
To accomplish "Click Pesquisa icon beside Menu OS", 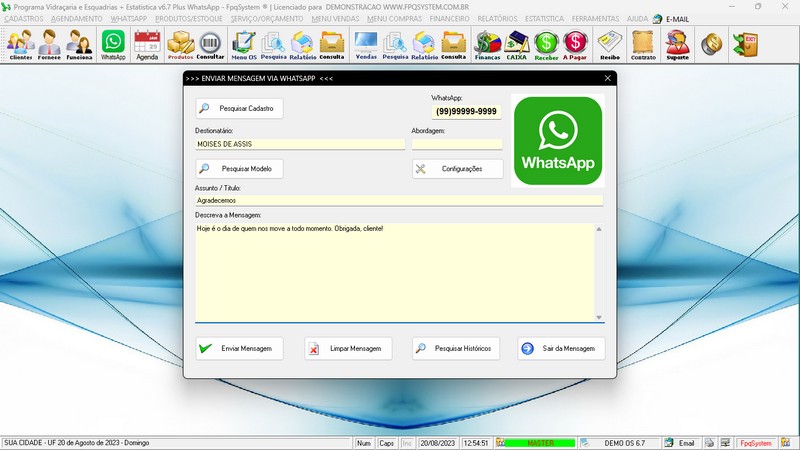I will (x=273, y=45).
